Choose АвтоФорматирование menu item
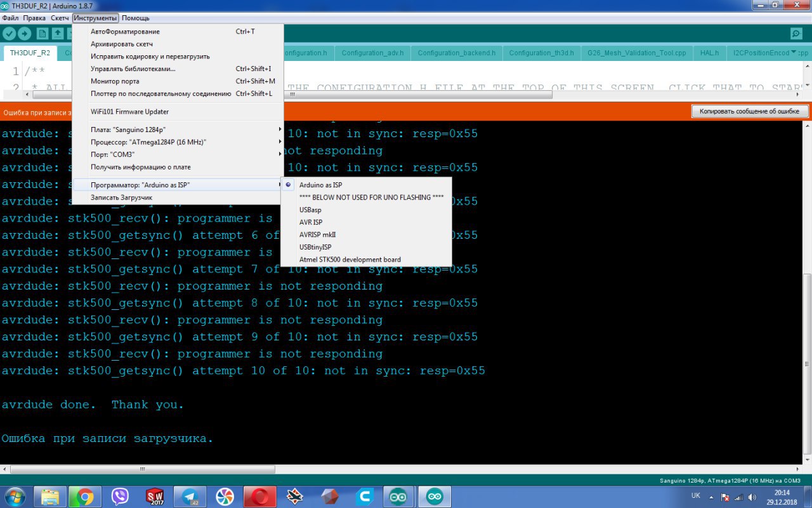Image resolution: width=812 pixels, height=508 pixels. [178, 32]
